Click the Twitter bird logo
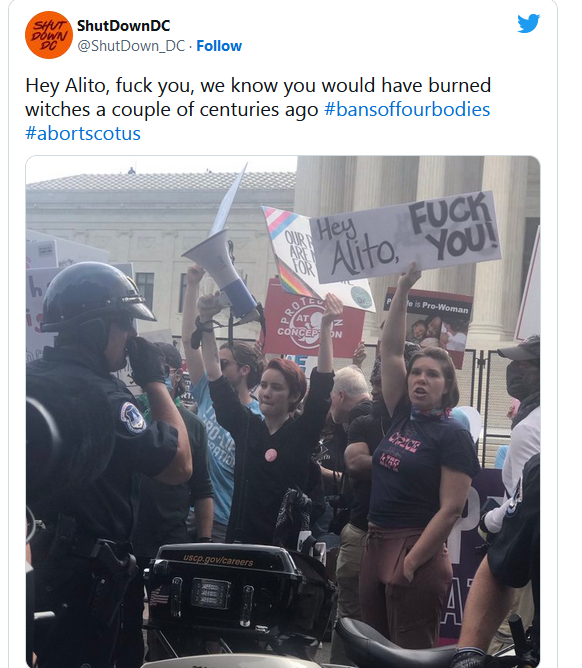The image size is (582, 668). click(529, 23)
